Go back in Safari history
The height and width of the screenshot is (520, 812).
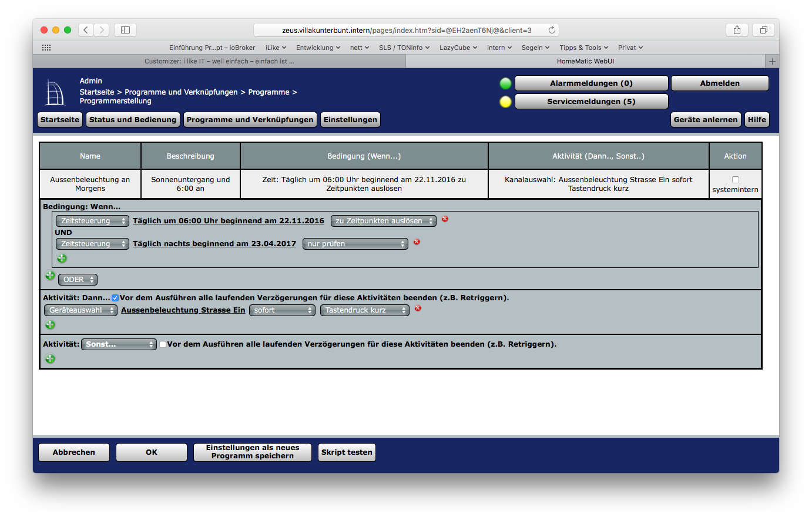coord(86,30)
